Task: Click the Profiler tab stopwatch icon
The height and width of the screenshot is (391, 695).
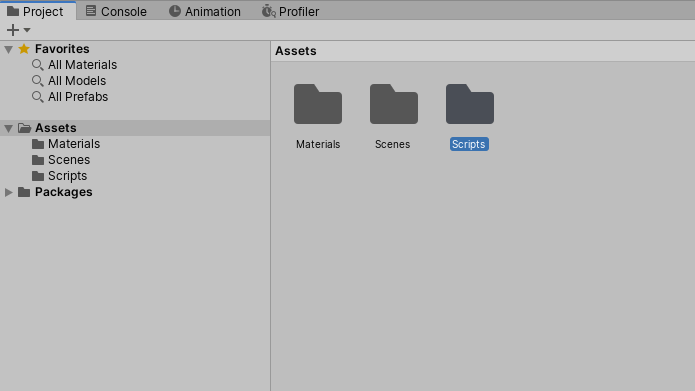Action: click(268, 11)
